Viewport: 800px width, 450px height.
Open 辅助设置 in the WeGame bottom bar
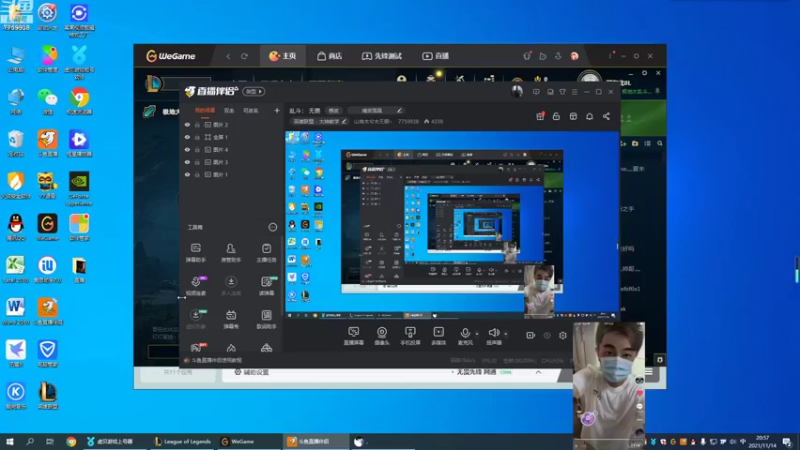(x=252, y=372)
